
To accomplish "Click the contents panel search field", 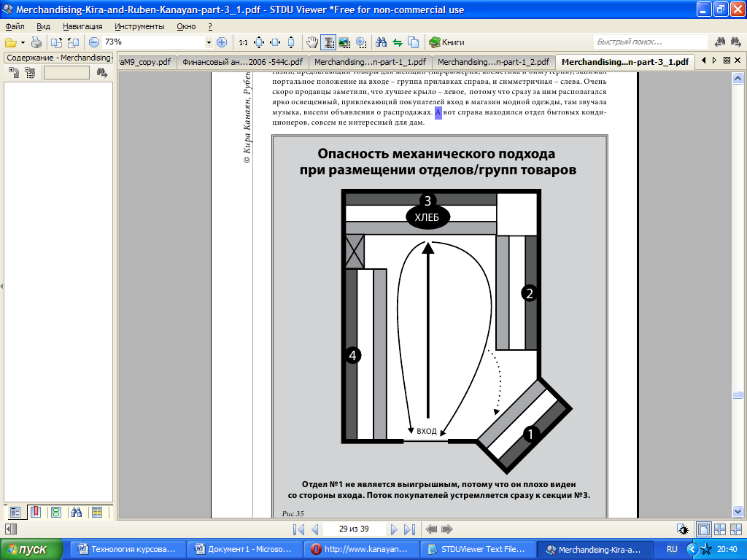I will [66, 73].
